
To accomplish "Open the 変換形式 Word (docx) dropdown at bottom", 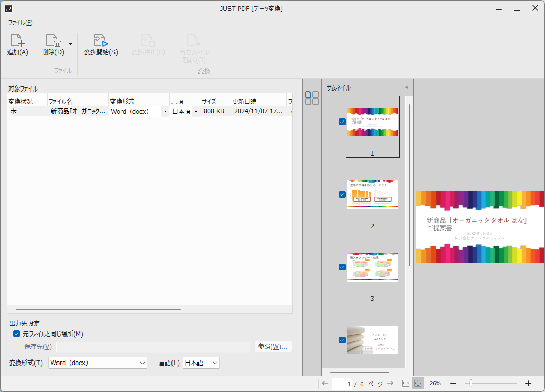I will (98, 363).
